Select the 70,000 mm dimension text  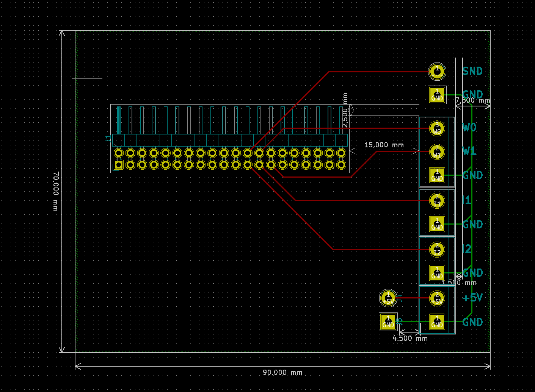(56, 191)
